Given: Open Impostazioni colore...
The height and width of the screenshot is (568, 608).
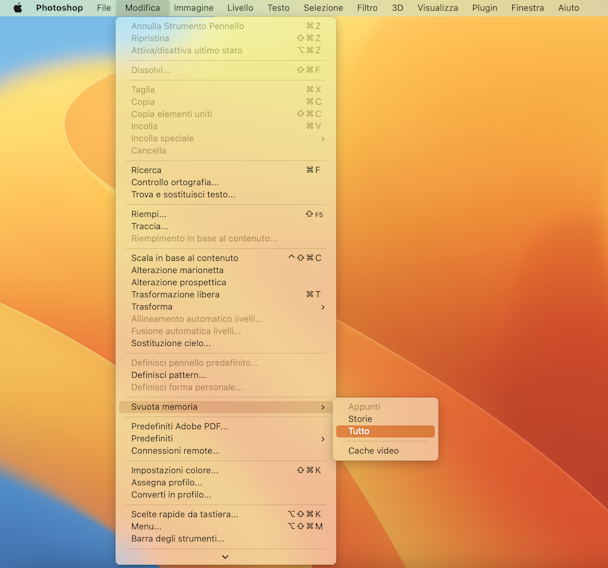Looking at the screenshot, I should (226, 470).
